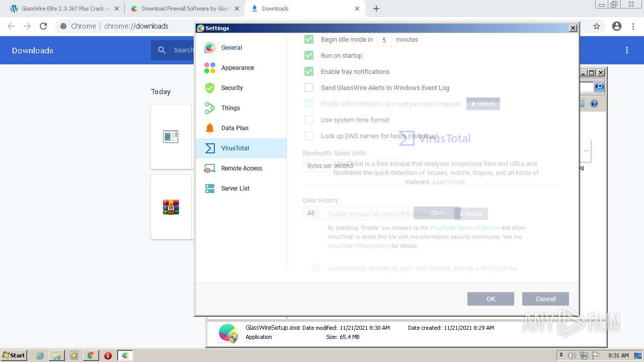Switch to Download Firewall Software tab
This screenshot has height=362, width=644.
(x=185, y=9)
